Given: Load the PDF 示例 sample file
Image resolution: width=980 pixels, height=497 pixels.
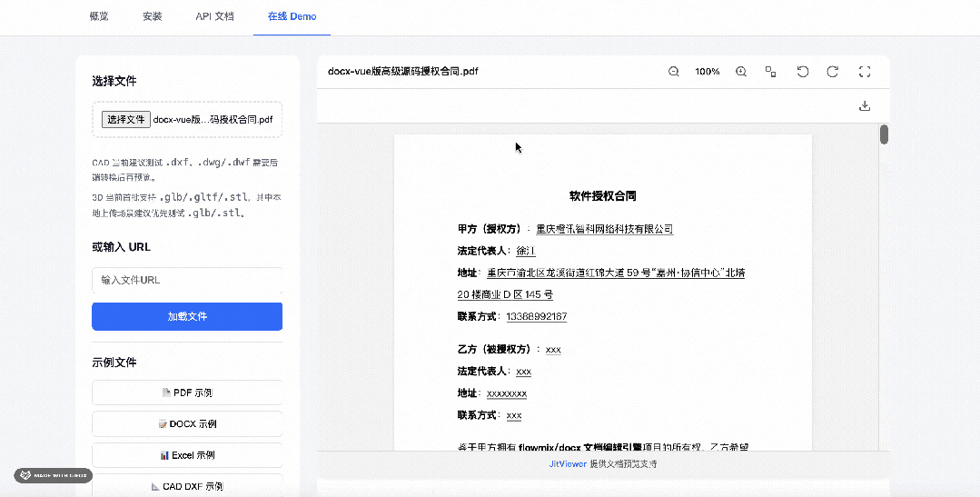Looking at the screenshot, I should pos(187,393).
